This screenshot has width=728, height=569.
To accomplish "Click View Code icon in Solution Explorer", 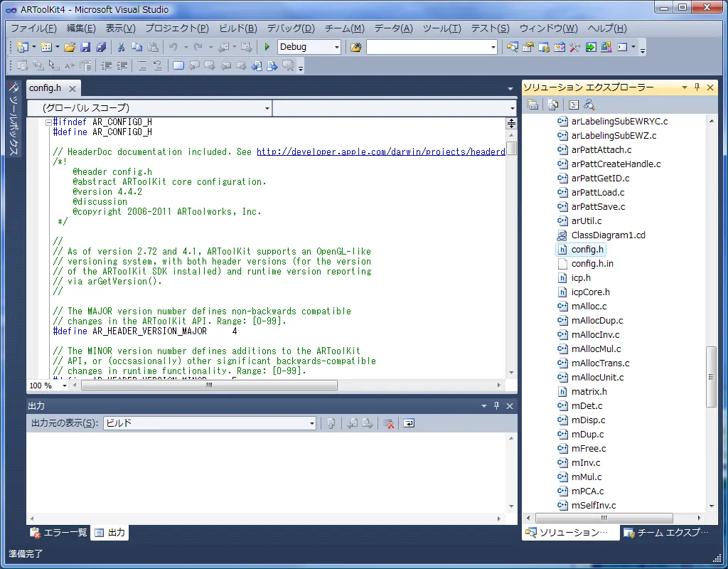I will click(x=574, y=105).
